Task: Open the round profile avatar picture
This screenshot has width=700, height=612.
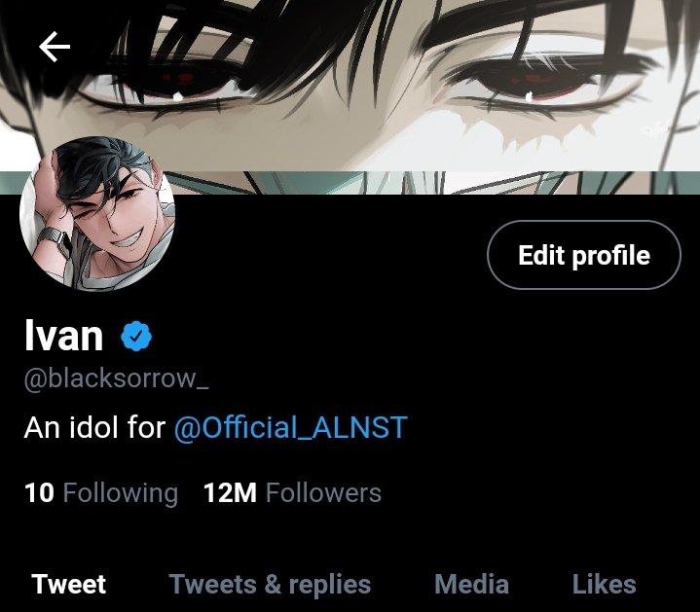Action: (x=97, y=213)
